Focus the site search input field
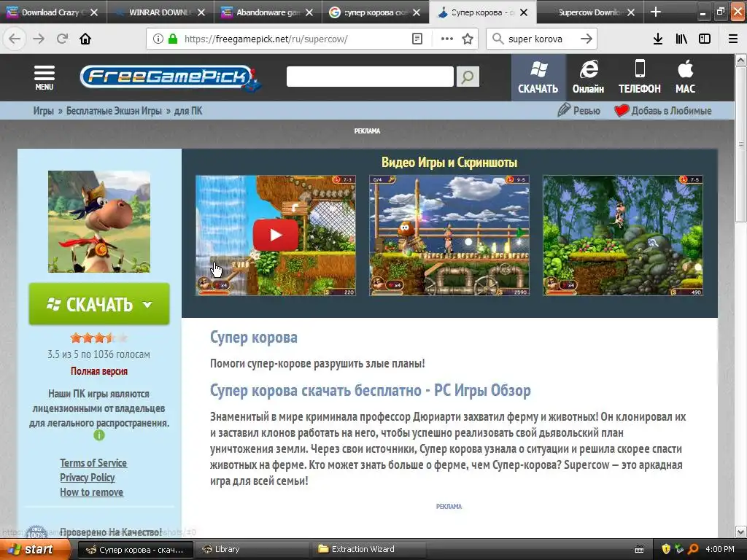 370,77
